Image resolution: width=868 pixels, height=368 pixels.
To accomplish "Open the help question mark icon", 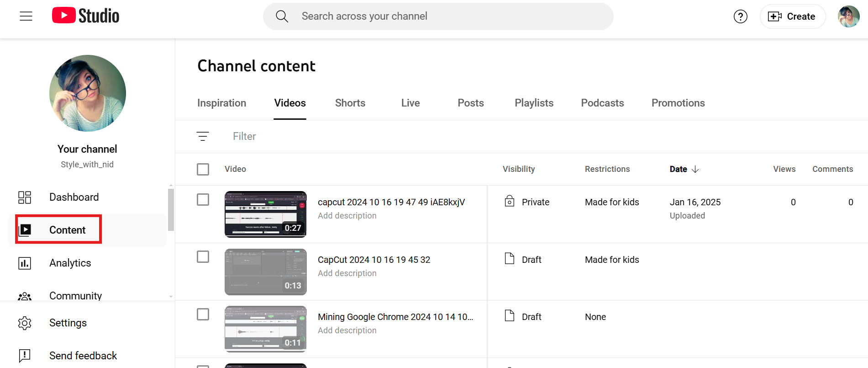I will click(740, 16).
